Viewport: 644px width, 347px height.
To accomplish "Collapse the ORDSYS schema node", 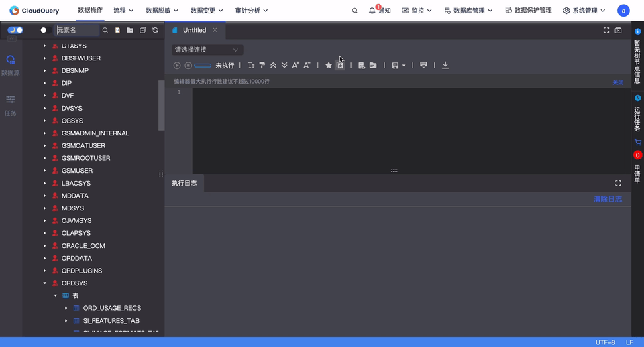I will pos(44,283).
